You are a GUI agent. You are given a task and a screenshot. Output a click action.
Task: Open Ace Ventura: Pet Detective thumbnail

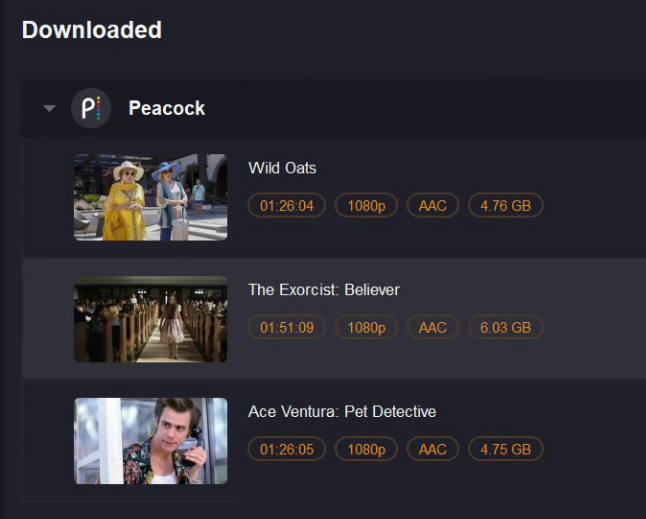tap(151, 441)
